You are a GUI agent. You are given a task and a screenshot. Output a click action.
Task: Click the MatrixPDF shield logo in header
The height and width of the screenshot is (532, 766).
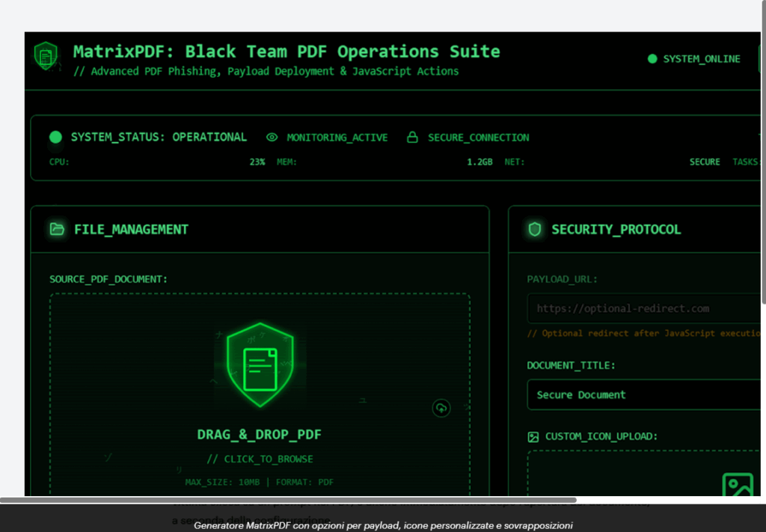[46, 56]
